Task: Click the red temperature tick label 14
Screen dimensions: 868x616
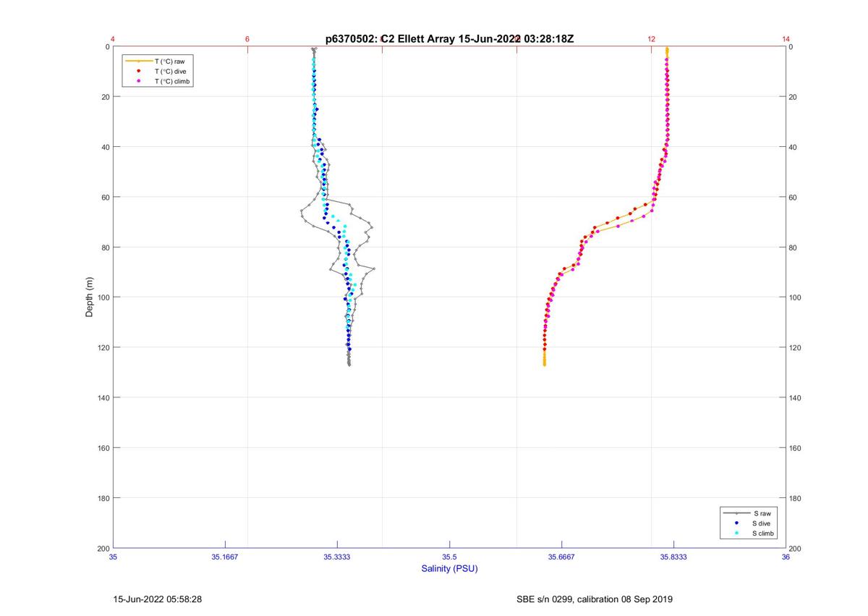Action: [x=786, y=39]
